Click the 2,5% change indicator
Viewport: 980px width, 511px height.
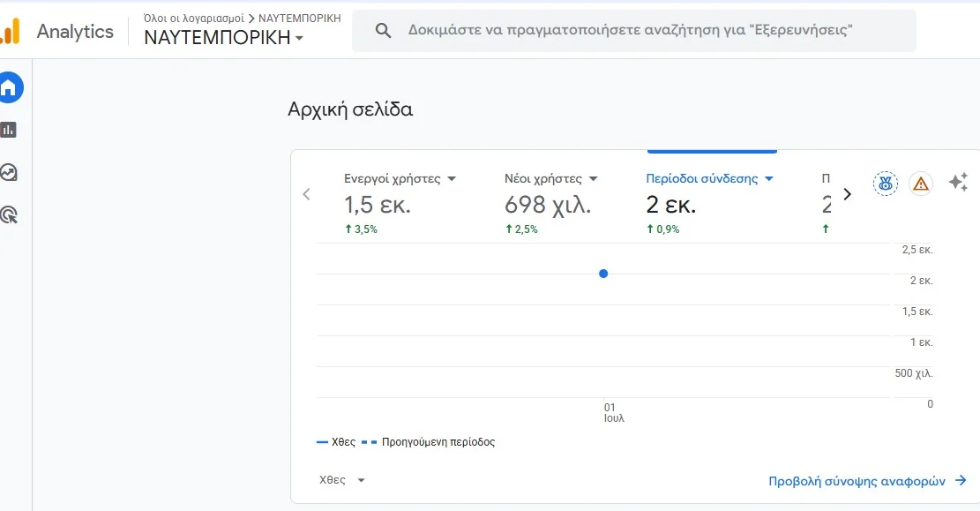click(x=521, y=229)
